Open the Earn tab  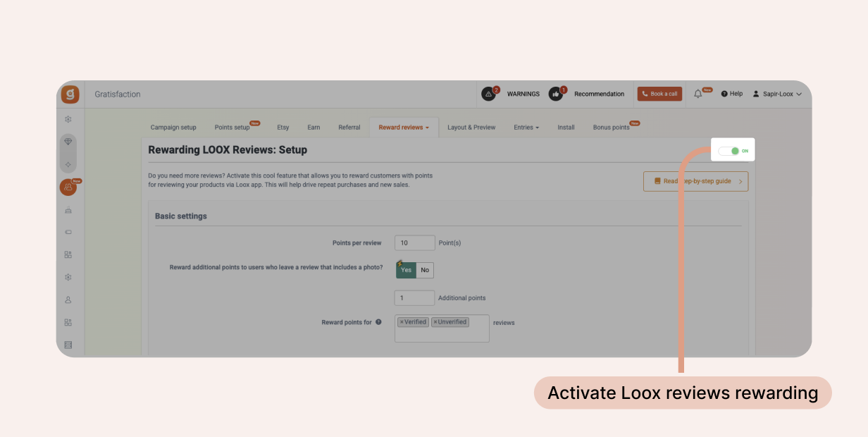coord(314,128)
